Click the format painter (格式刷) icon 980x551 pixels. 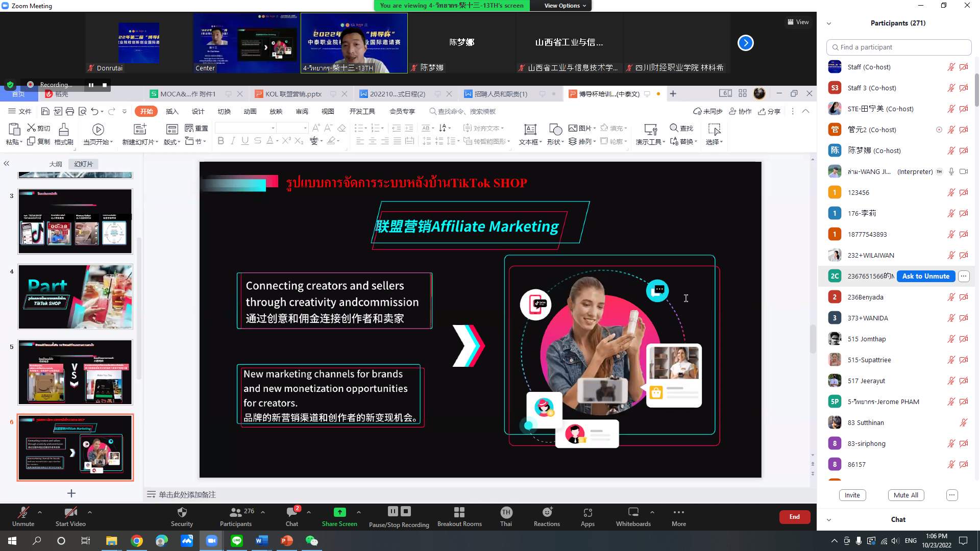64,129
